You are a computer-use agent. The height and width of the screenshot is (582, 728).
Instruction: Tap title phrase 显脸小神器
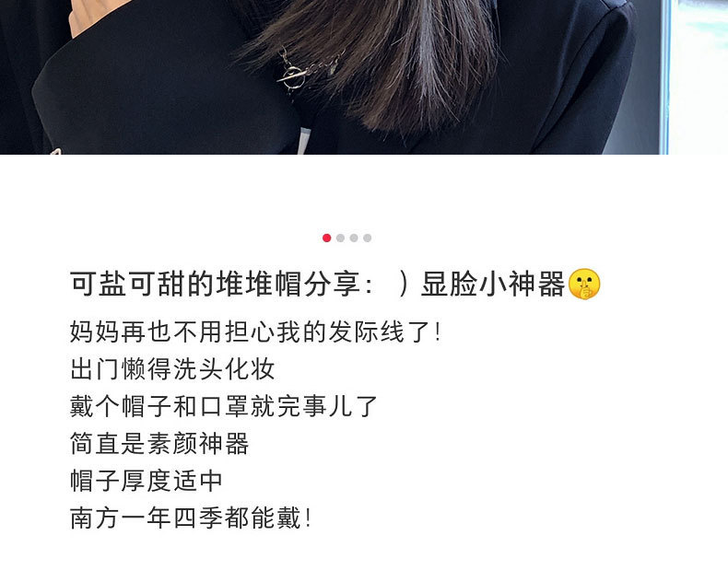pyautogui.click(x=493, y=284)
